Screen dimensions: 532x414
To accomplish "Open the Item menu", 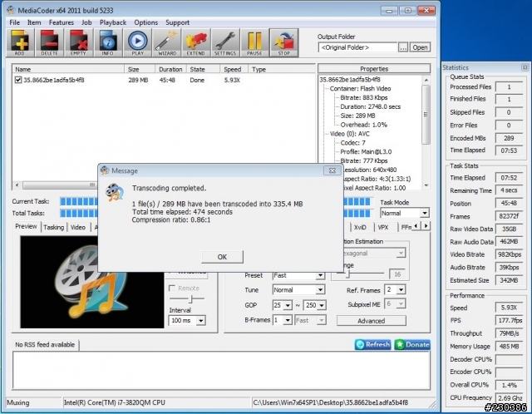I will (34, 22).
